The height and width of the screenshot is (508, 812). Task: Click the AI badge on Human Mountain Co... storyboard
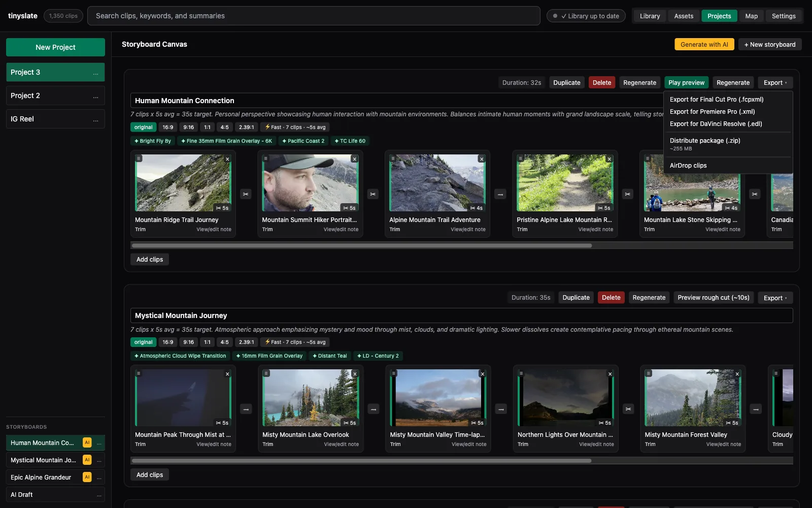(x=87, y=442)
